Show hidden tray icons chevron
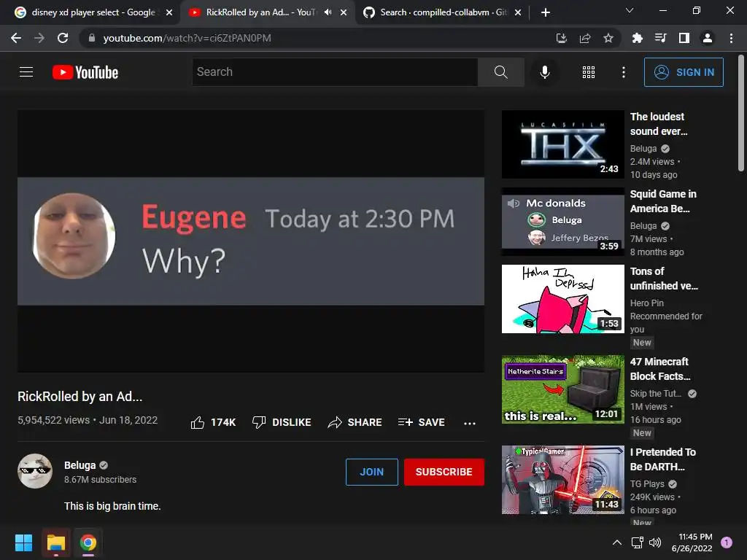The height and width of the screenshot is (560, 747). tap(617, 542)
